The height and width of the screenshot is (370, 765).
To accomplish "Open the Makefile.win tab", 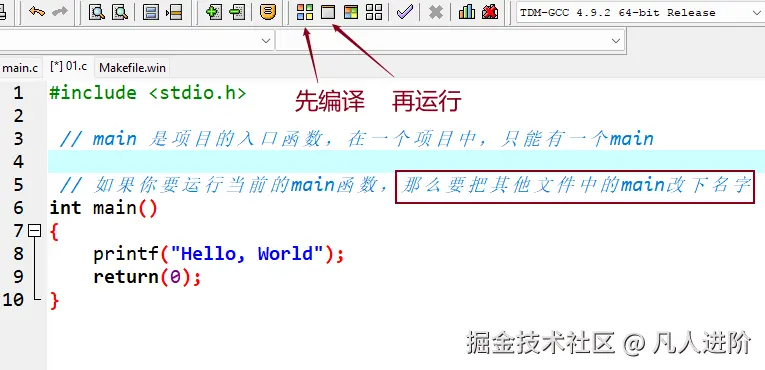I will [x=132, y=68].
